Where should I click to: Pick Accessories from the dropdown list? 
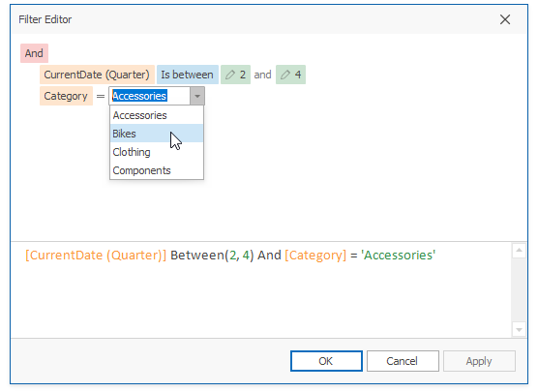coord(157,115)
